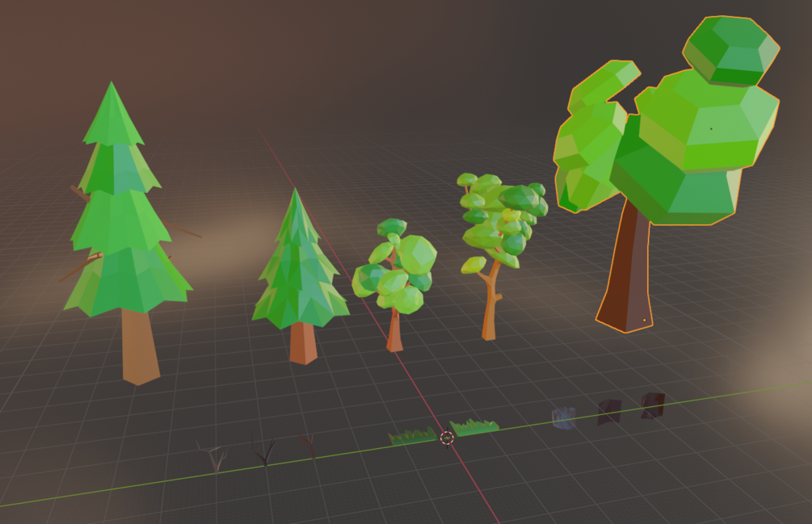
Task: Select the bluish-gray stump object
Action: point(564,418)
